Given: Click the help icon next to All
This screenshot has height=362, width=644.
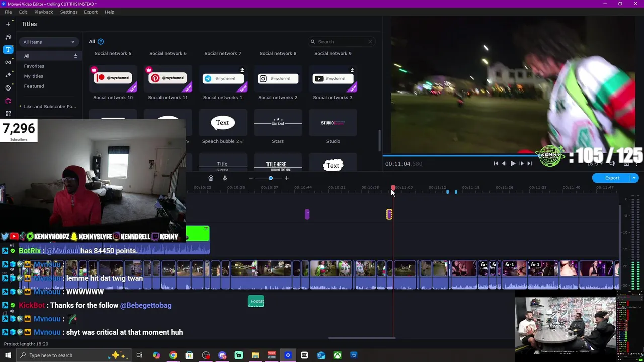Looking at the screenshot, I should coord(101,41).
